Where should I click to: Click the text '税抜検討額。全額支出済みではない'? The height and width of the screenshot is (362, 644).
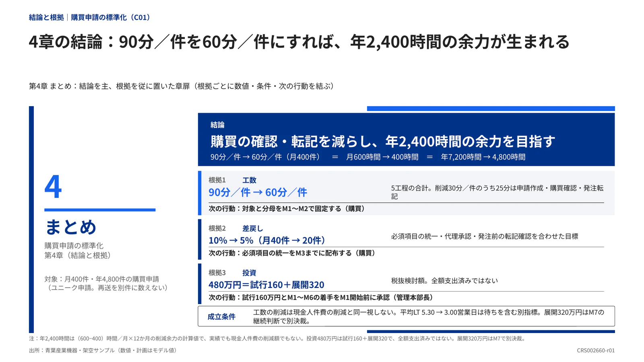click(x=444, y=281)
